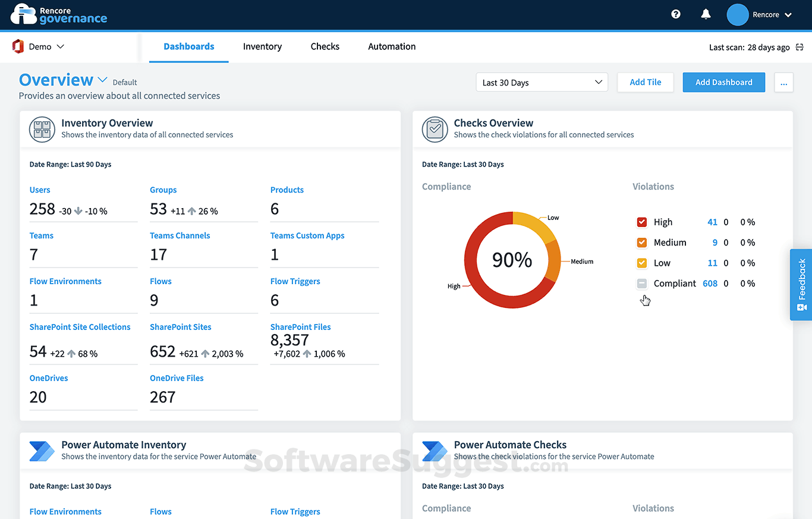
Task: Open the notifications bell icon
Action: click(706, 14)
